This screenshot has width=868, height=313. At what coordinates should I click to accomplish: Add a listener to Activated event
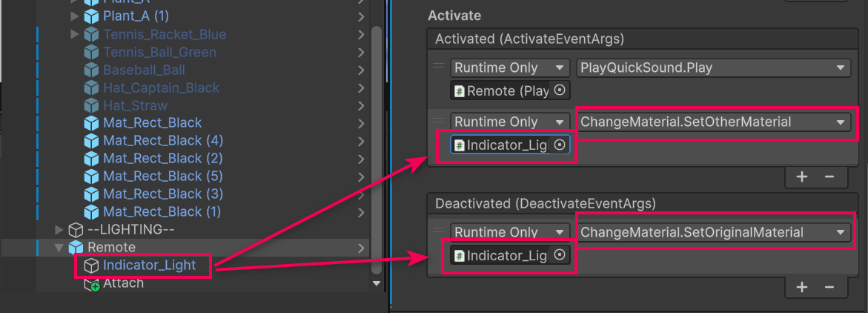801,177
